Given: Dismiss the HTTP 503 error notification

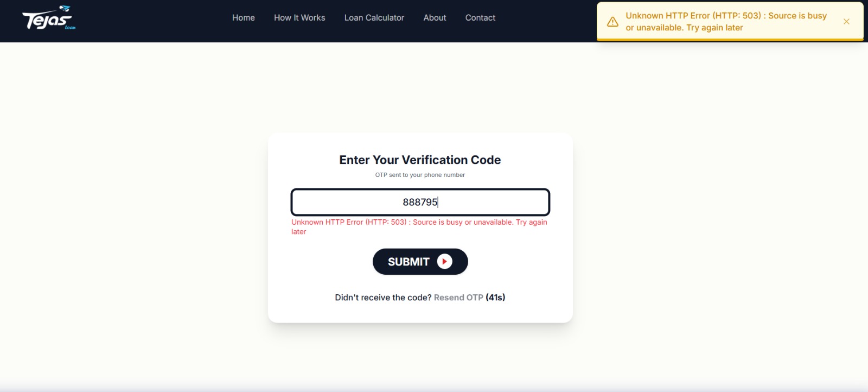Looking at the screenshot, I should [x=846, y=22].
